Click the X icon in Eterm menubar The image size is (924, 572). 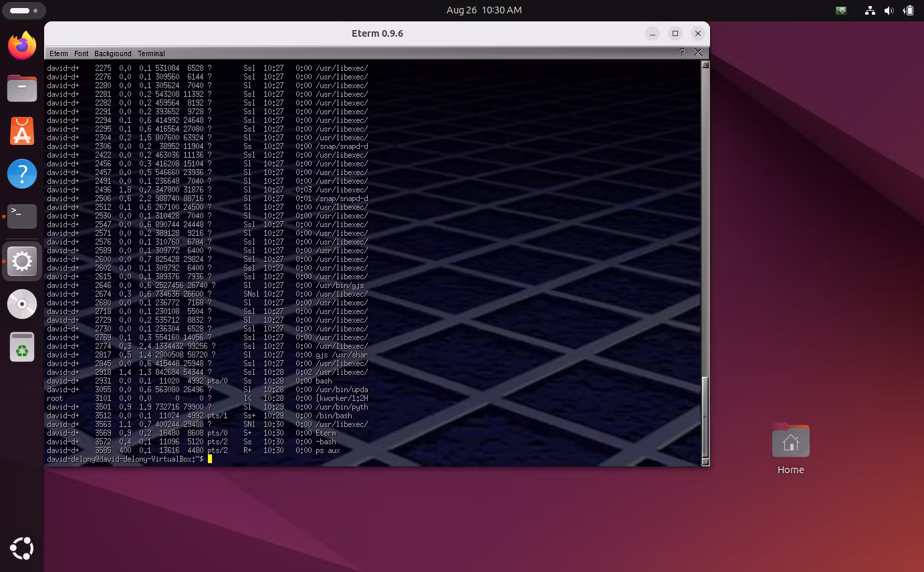698,53
